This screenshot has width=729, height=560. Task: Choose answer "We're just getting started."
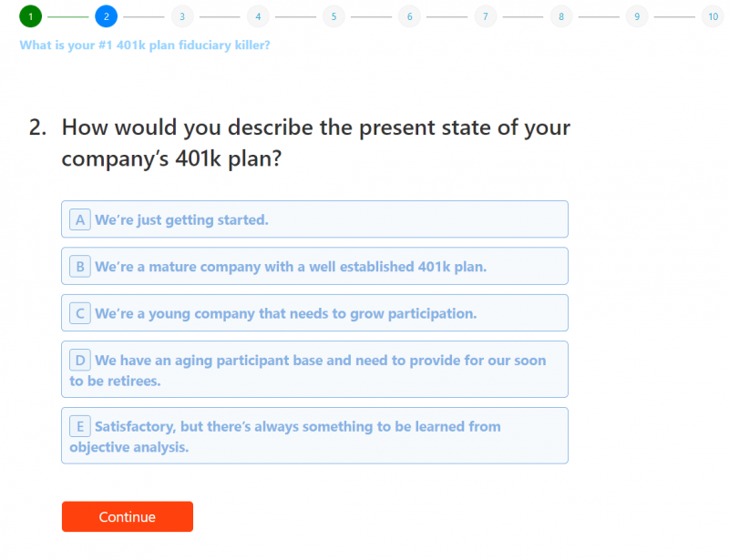pos(314,219)
